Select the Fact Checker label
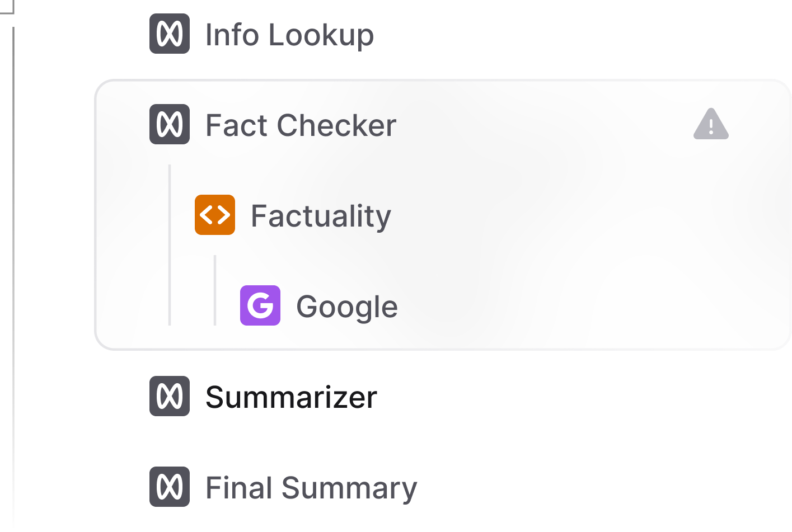The height and width of the screenshot is (532, 792). pos(301,125)
